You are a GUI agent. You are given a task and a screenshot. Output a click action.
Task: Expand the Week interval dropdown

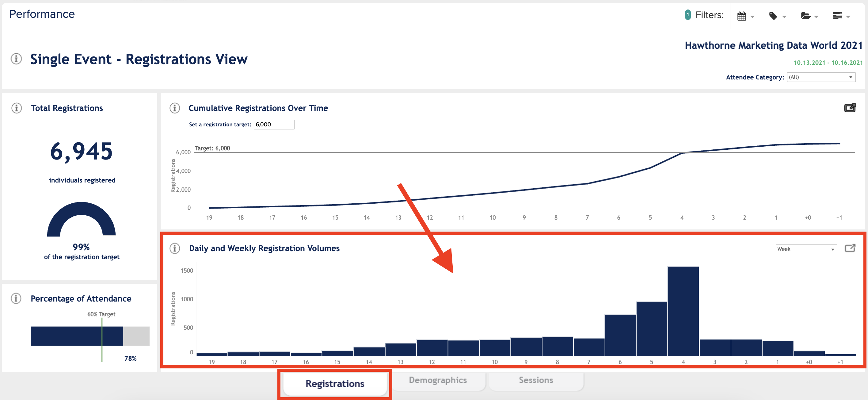(x=806, y=249)
